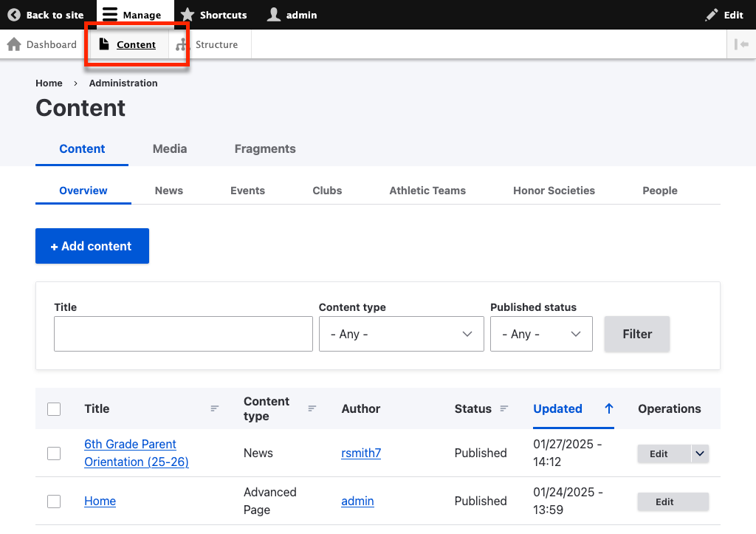The image size is (756, 534).
Task: Switch to the Media tab
Action: (170, 149)
